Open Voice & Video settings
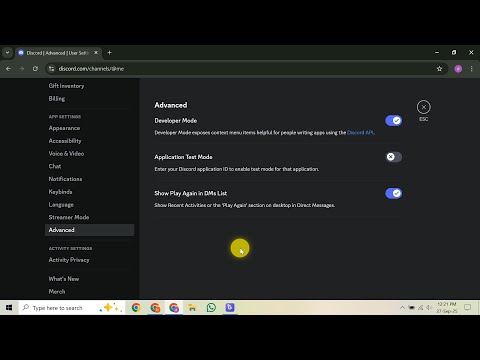 click(66, 154)
